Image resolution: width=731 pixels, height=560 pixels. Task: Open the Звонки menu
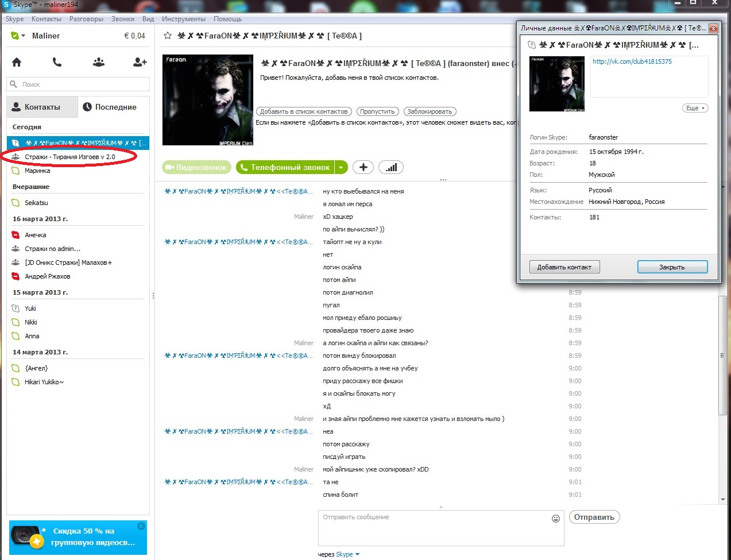point(123,19)
